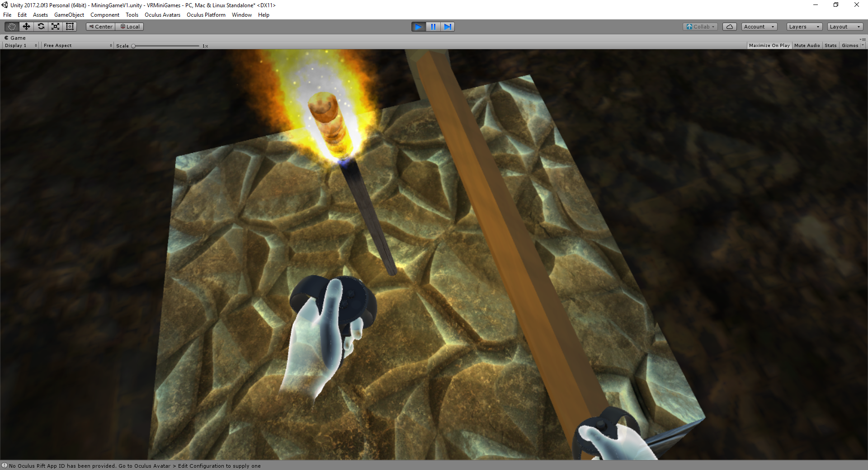Click the Local handle rotation button
This screenshot has height=470, width=868.
tap(130, 27)
